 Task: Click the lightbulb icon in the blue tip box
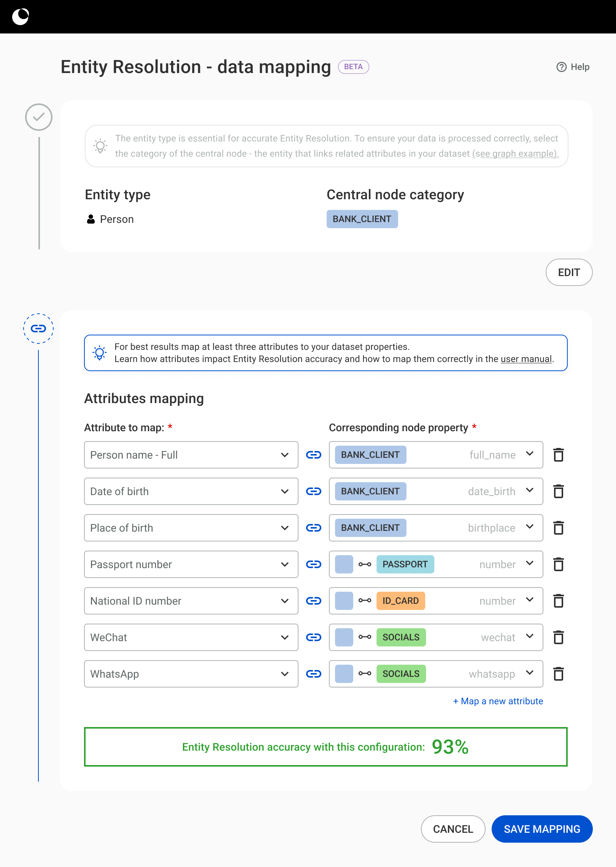pos(100,353)
